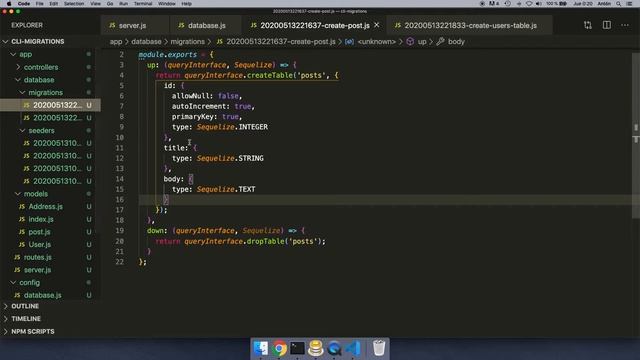Expand the TIMELINE section
The width and height of the screenshot is (640, 360).
click(50, 319)
